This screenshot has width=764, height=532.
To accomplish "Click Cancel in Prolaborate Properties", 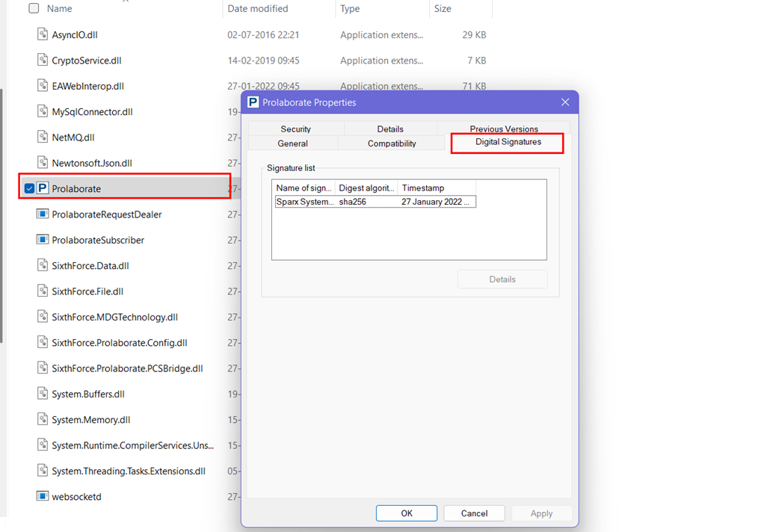I will click(x=474, y=513).
